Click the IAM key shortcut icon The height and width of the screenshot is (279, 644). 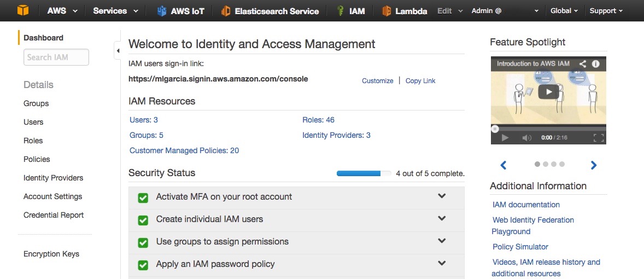(x=341, y=11)
